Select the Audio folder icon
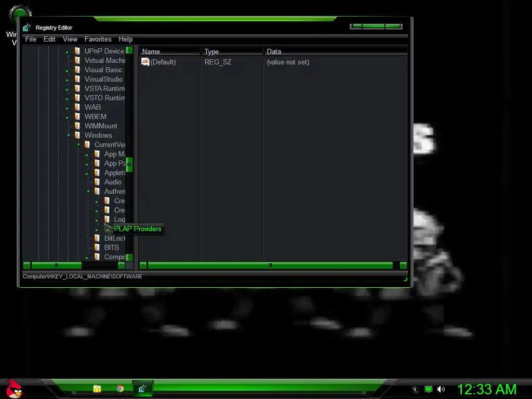This screenshot has height=399, width=532. click(x=97, y=182)
